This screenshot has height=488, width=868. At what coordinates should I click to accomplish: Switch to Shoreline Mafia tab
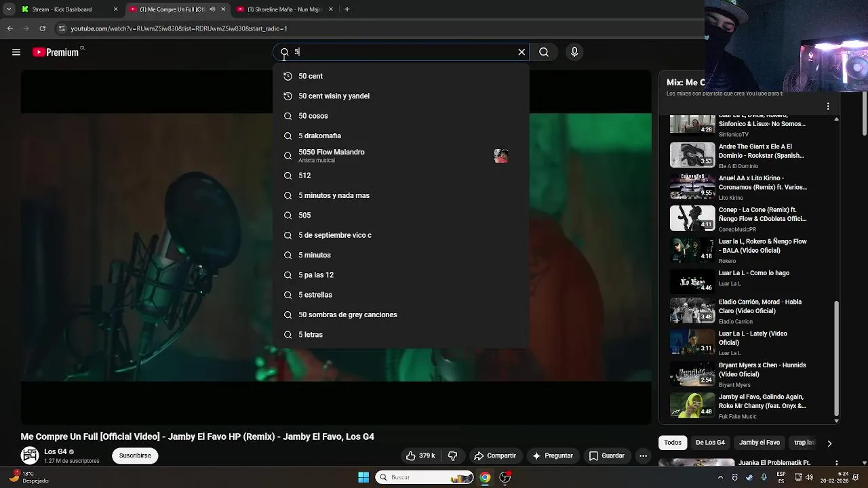(x=285, y=9)
